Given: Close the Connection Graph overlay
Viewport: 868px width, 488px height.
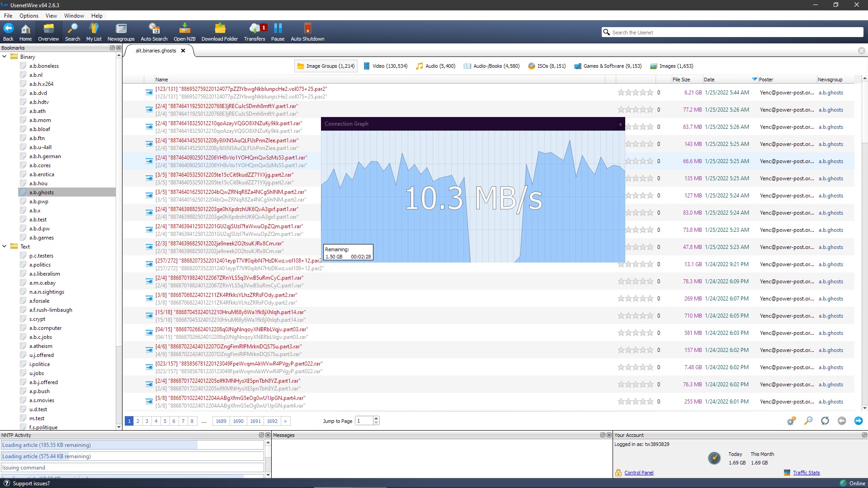Looking at the screenshot, I should click(620, 124).
